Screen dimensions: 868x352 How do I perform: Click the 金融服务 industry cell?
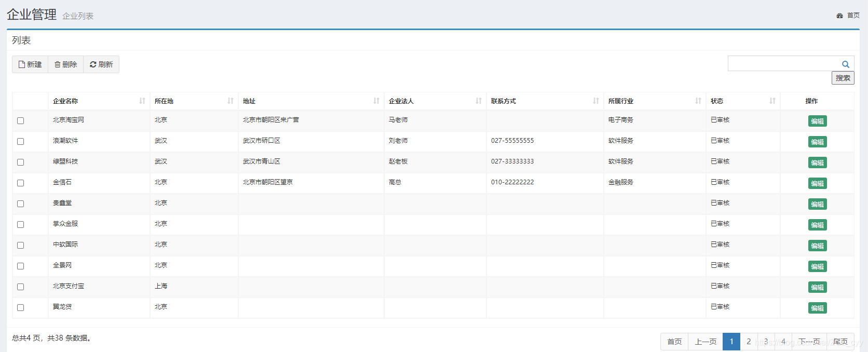(621, 182)
